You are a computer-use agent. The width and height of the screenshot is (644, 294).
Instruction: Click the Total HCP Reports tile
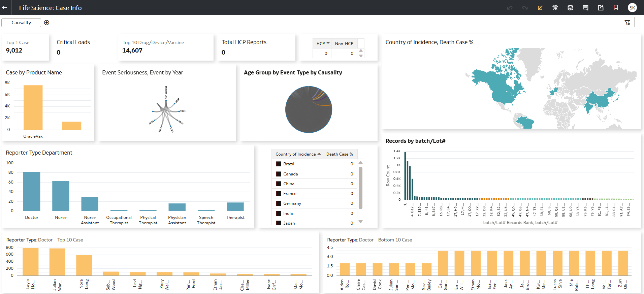coord(256,47)
